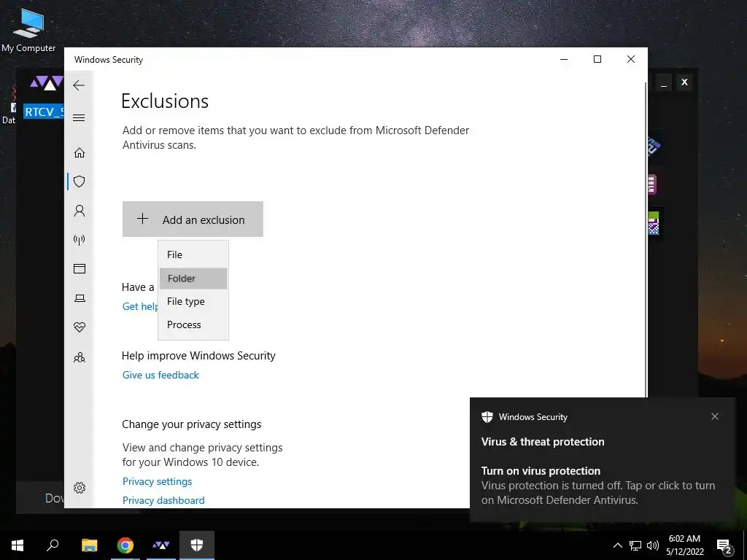The image size is (747, 560).
Task: Choose Process from the exclusion menu
Action: (x=193, y=324)
